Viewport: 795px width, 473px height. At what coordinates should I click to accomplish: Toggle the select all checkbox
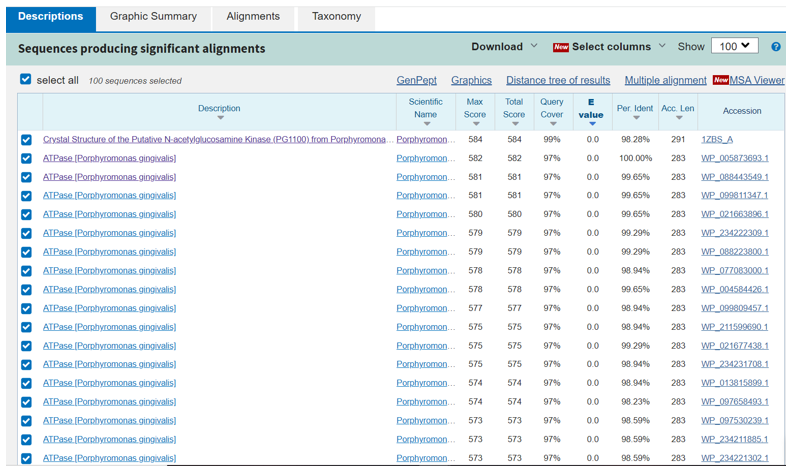pos(26,80)
